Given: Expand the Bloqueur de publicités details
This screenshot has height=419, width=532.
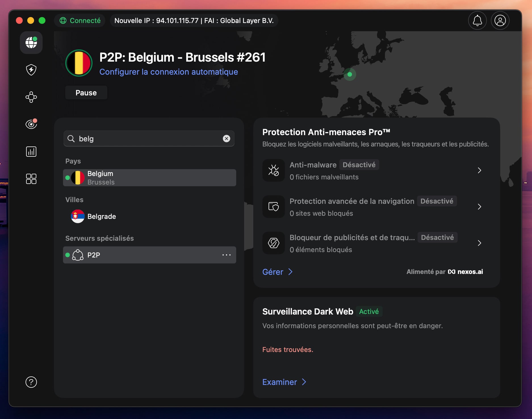Looking at the screenshot, I should [x=480, y=243].
